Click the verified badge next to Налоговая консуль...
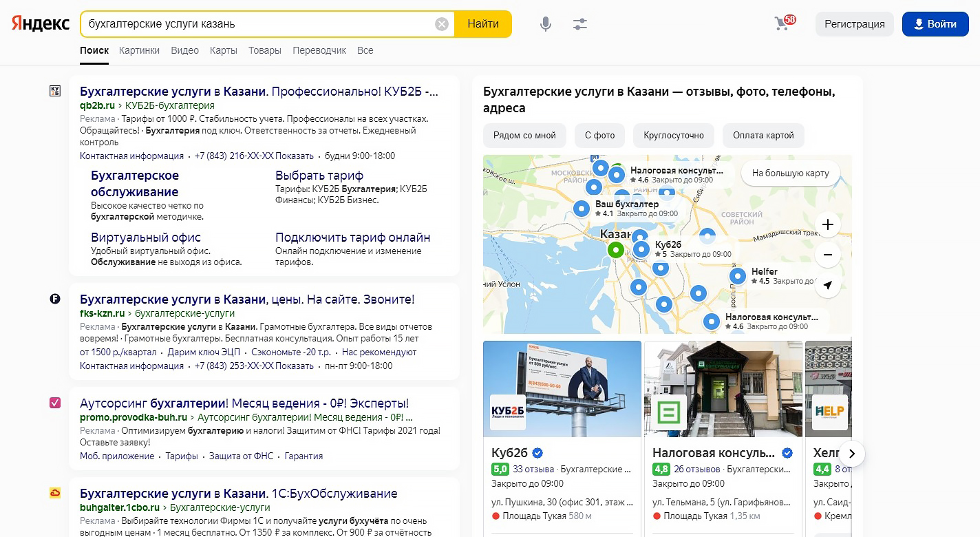The image size is (980, 537). (x=787, y=453)
